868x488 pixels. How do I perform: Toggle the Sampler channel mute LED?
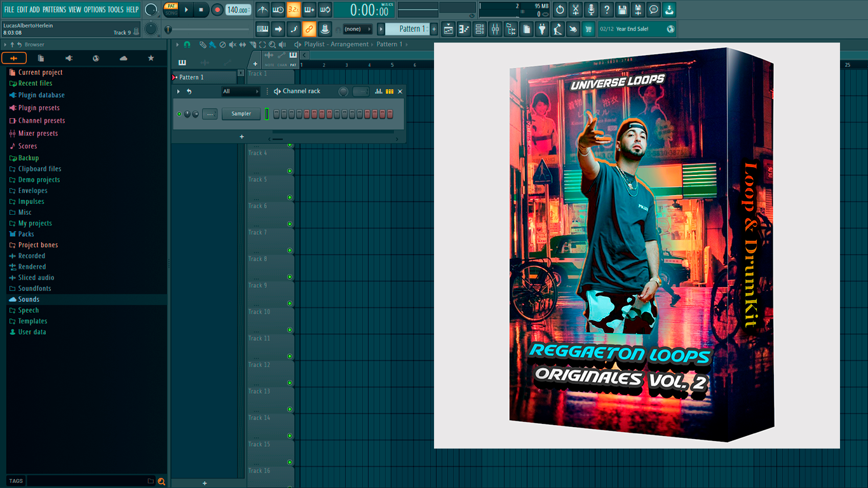coord(179,114)
